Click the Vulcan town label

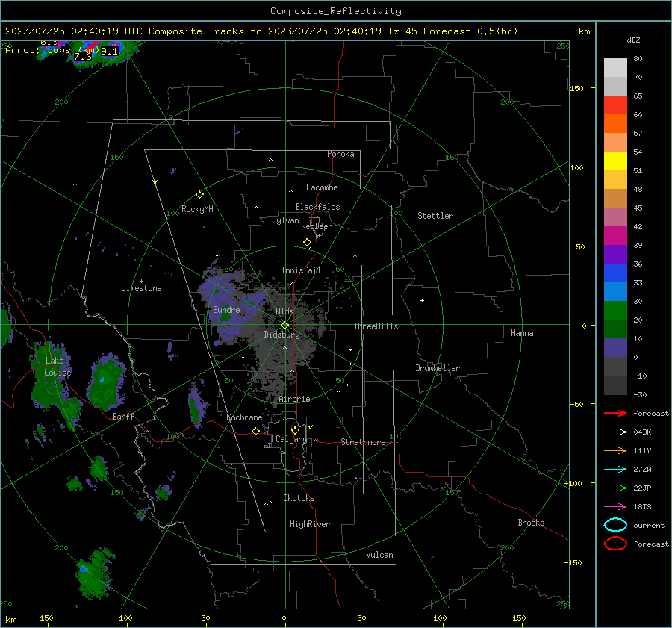(379, 555)
